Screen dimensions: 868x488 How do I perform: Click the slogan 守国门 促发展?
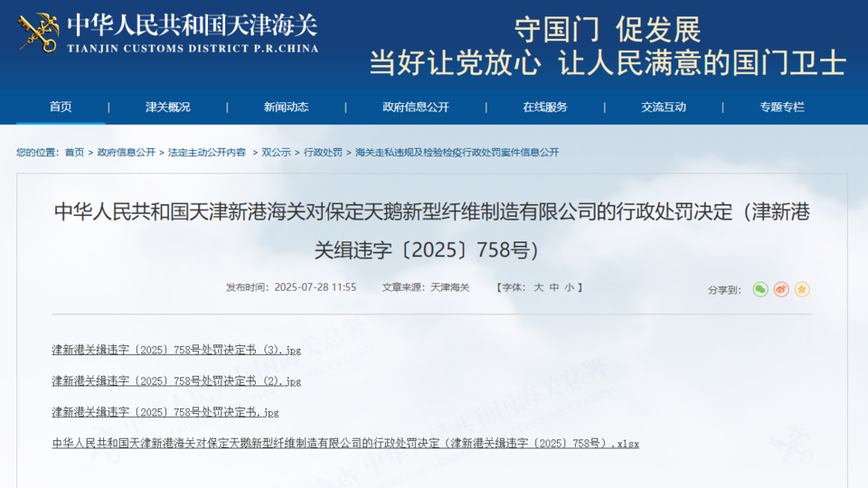(x=608, y=29)
